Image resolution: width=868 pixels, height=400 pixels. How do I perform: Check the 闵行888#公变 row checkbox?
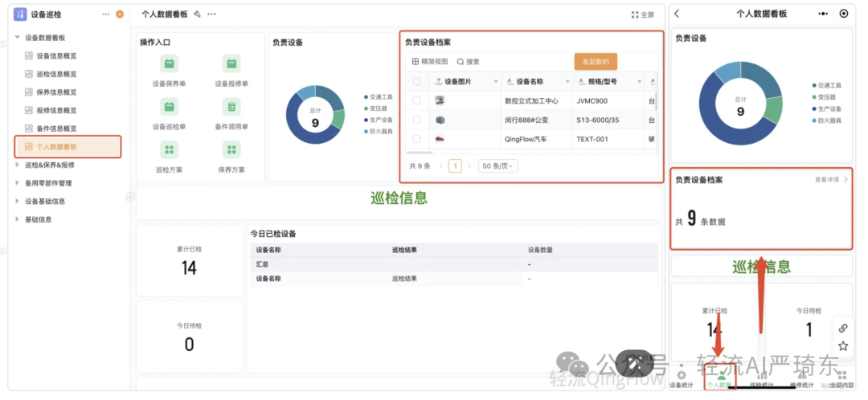(x=417, y=120)
